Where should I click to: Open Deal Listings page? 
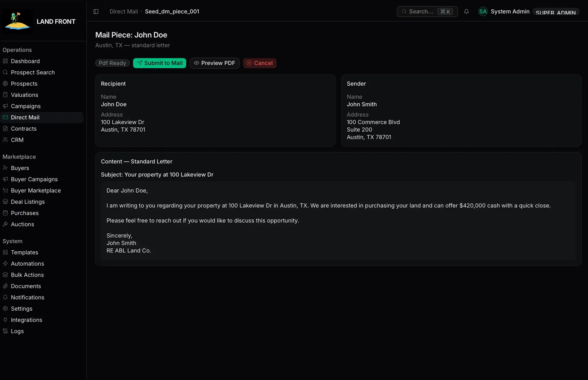(42, 202)
